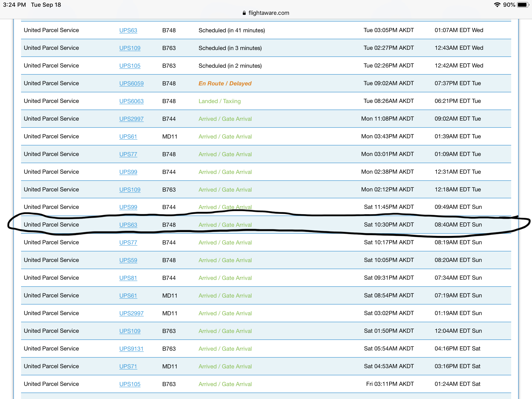Open the UPS71 MD11 flight link
The height and width of the screenshot is (399, 532).
[128, 366]
